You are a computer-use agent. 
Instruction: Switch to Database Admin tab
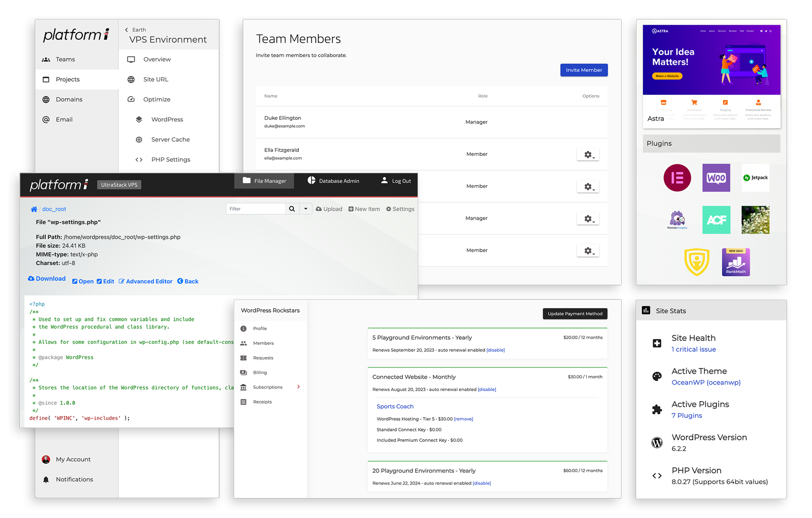333,181
